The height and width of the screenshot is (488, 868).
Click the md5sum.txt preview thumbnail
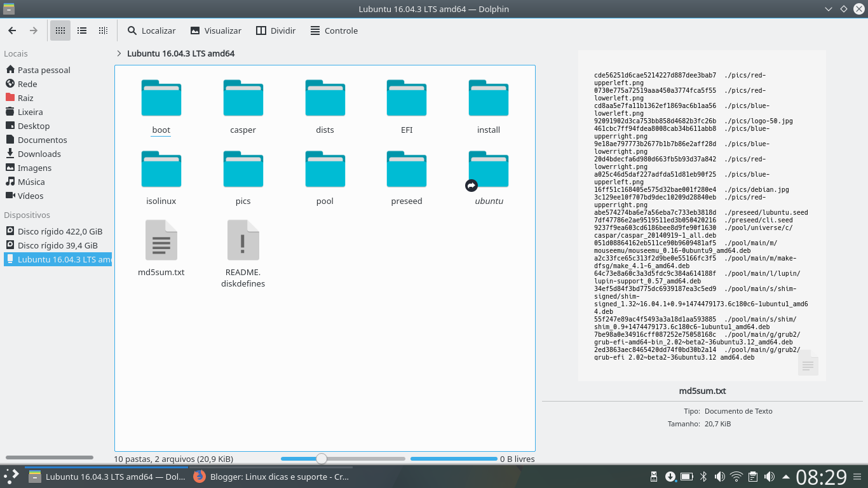(702, 216)
